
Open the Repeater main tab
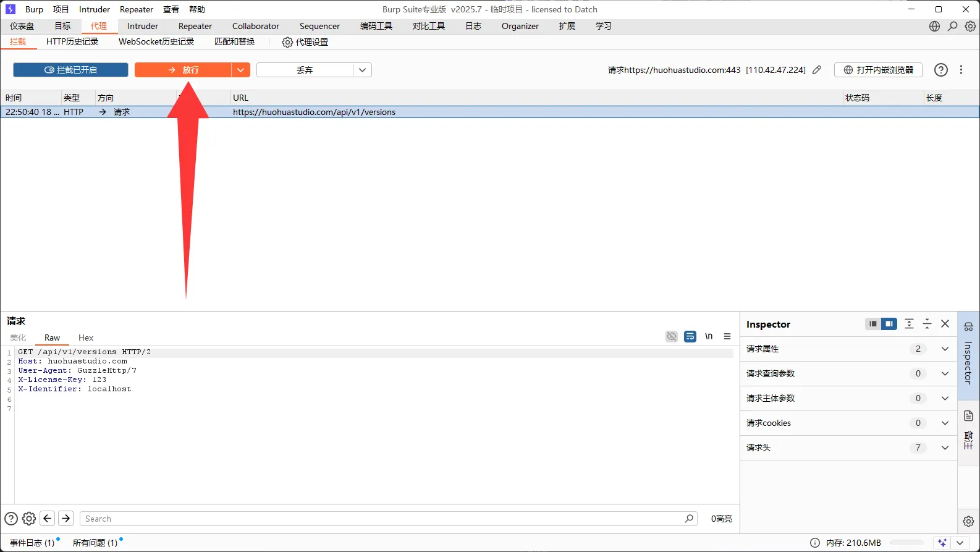point(195,26)
